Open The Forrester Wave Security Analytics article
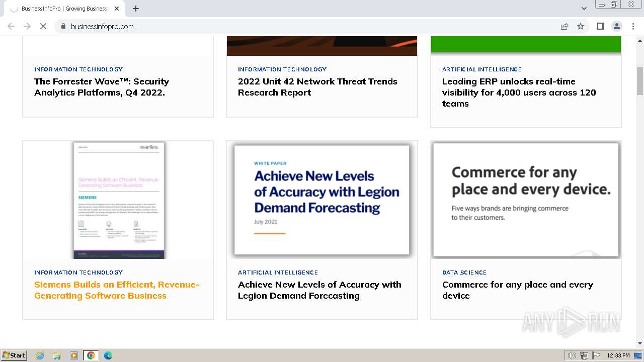The width and height of the screenshot is (644, 362). [x=102, y=87]
